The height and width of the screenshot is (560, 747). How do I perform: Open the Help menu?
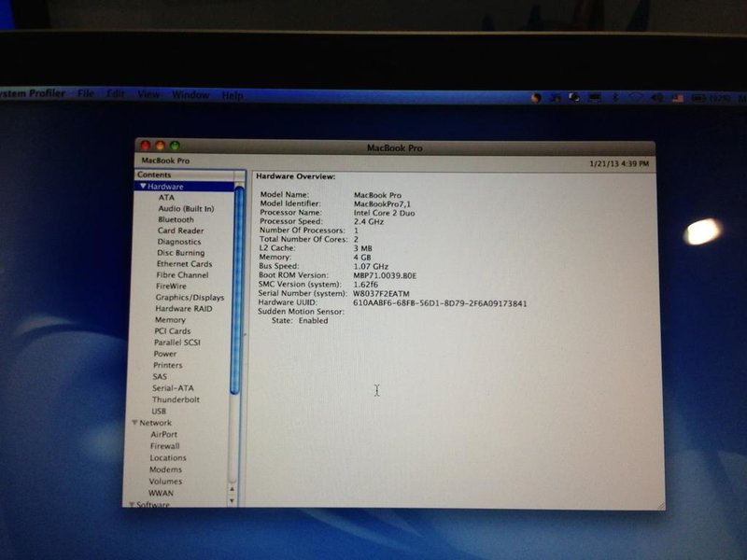coord(233,95)
